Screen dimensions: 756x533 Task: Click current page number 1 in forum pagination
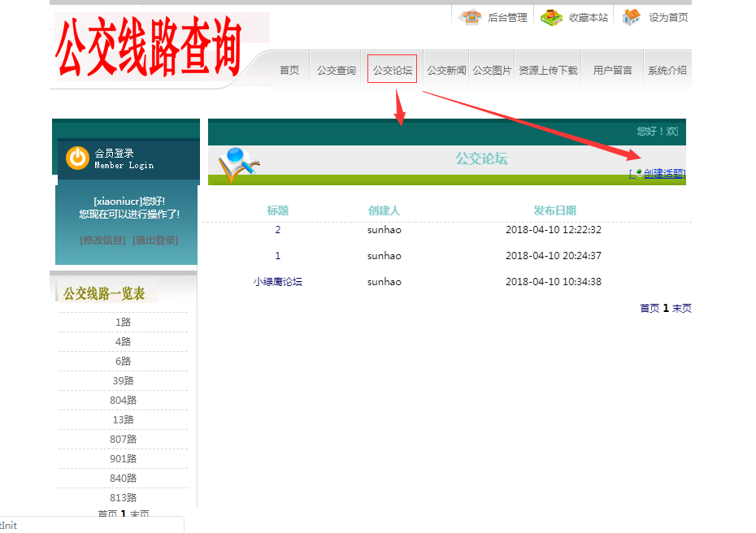point(666,309)
